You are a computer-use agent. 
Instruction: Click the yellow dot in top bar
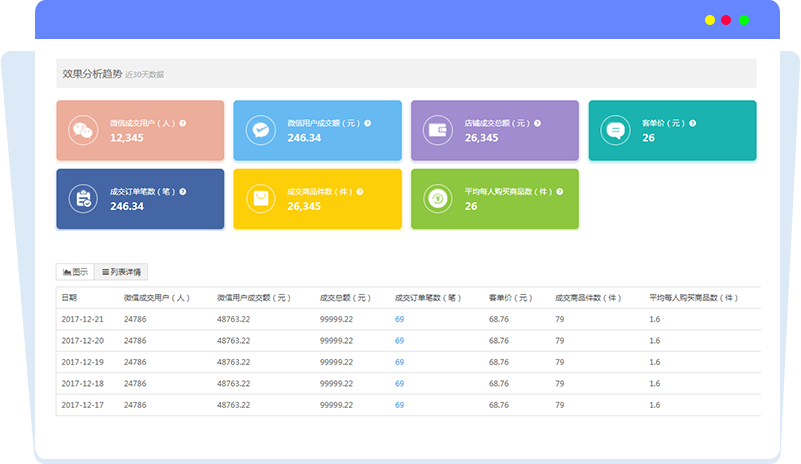click(709, 19)
